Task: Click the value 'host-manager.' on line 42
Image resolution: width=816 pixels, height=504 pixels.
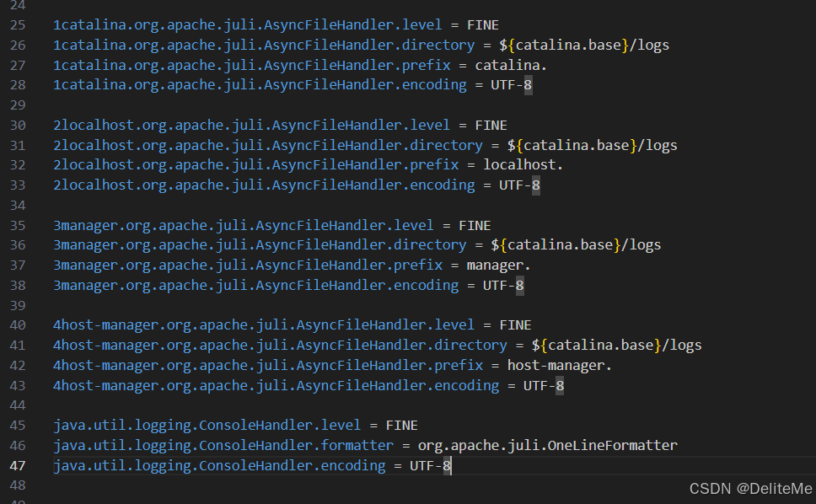Action: (560, 366)
